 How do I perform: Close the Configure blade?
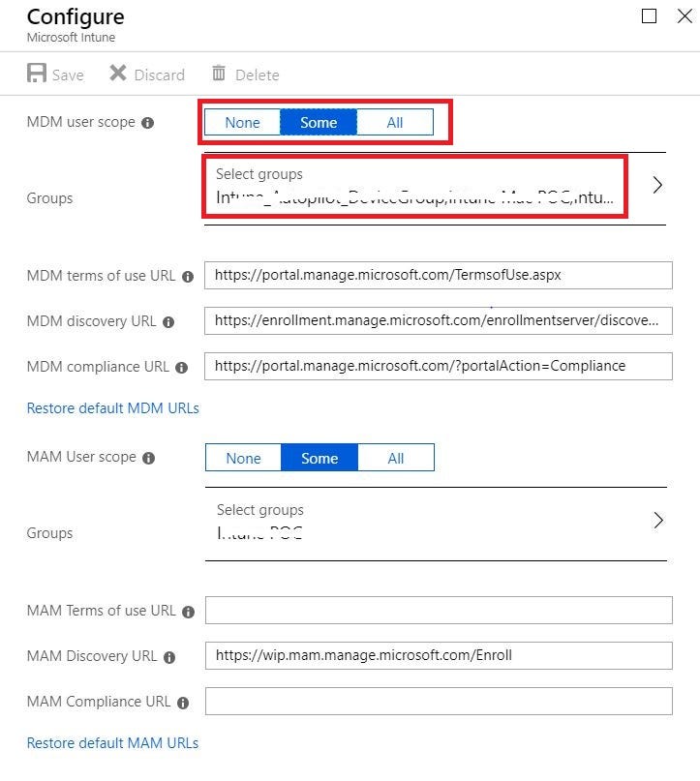click(x=685, y=16)
